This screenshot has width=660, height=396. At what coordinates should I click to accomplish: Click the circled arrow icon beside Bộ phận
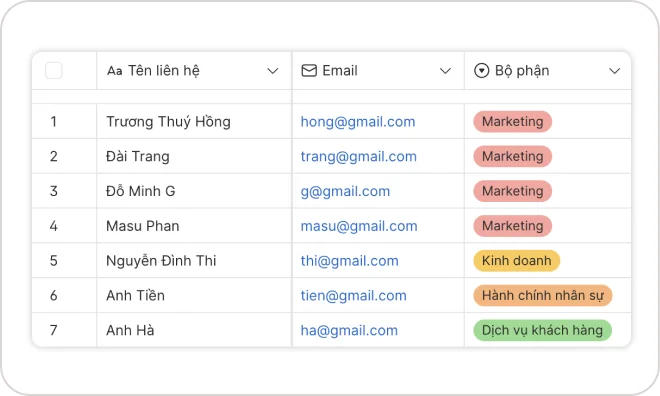tap(482, 71)
